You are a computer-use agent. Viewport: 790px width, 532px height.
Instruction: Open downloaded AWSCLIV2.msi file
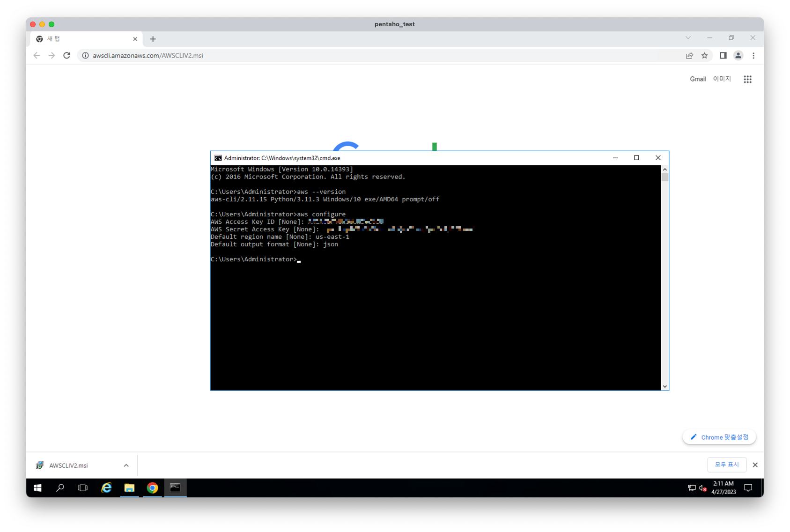tap(68, 465)
